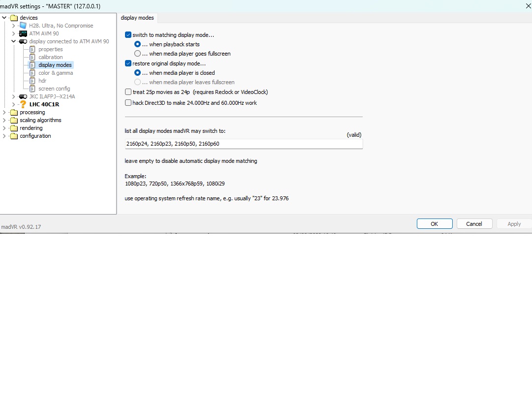Screen dimensions: 532x403
Task: Click the configuration folder icon
Action: click(x=14, y=136)
